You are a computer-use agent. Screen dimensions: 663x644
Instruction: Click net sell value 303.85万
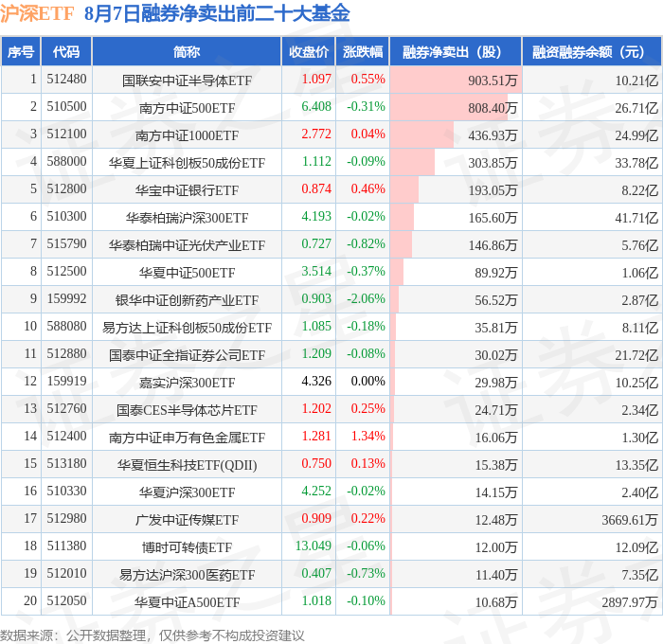click(493, 163)
